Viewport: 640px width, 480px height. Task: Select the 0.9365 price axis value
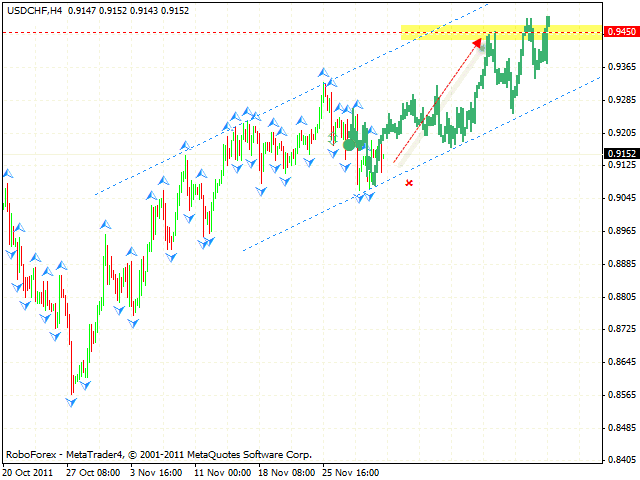pyautogui.click(x=621, y=66)
